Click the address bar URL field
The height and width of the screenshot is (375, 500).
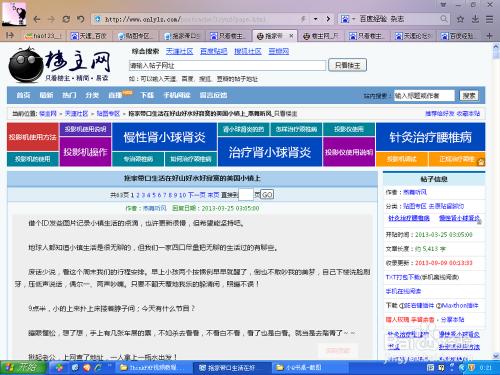pyautogui.click(x=197, y=19)
